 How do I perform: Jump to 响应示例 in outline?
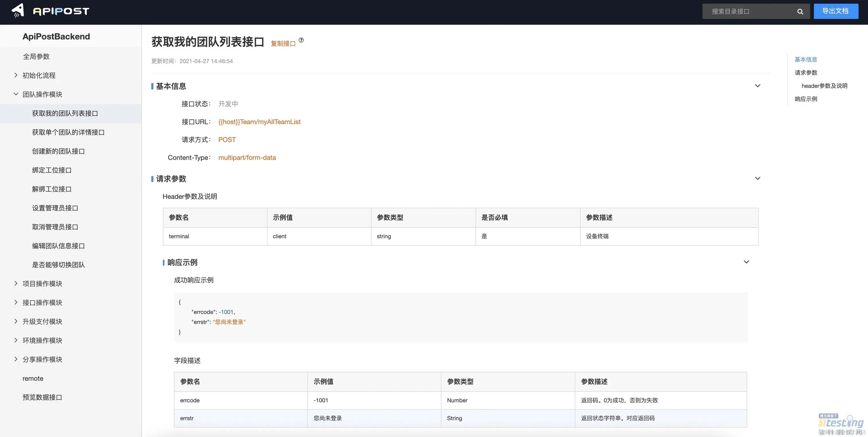coord(806,99)
